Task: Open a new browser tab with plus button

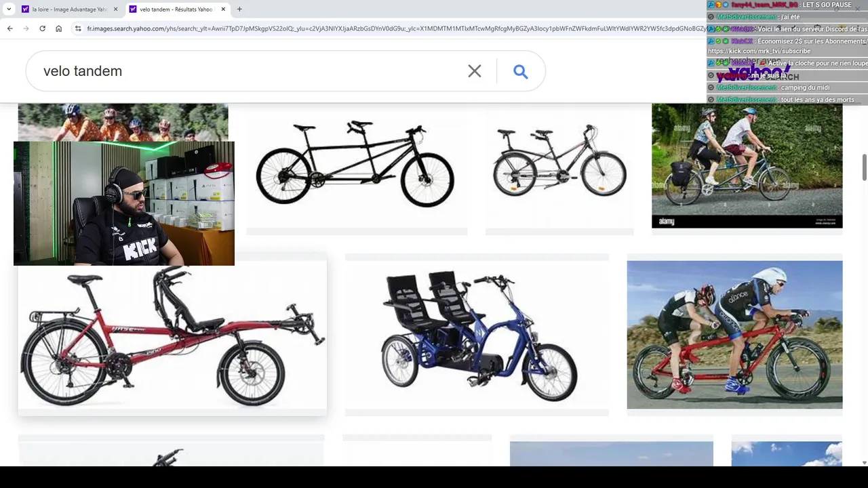Action: [239, 9]
